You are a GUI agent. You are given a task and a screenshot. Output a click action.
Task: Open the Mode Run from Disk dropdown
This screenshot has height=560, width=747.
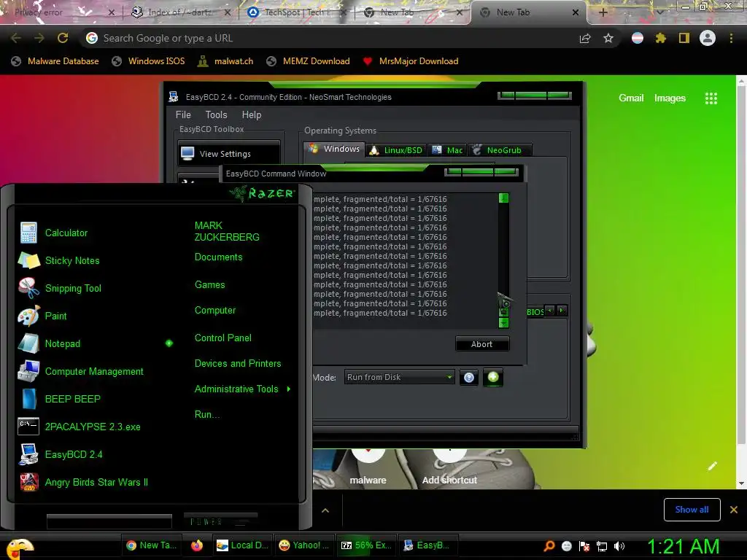[399, 377]
